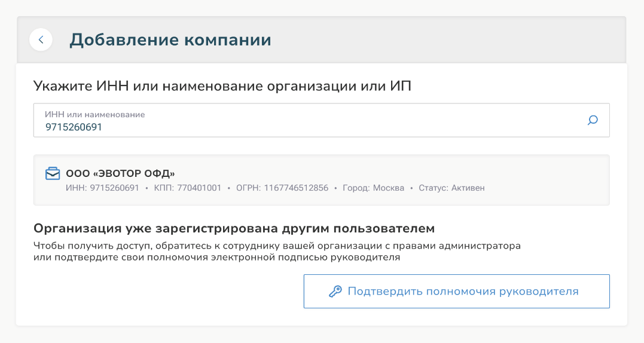The height and width of the screenshot is (343, 644).
Task: Click the Город: Москва detail
Action: [x=373, y=188]
